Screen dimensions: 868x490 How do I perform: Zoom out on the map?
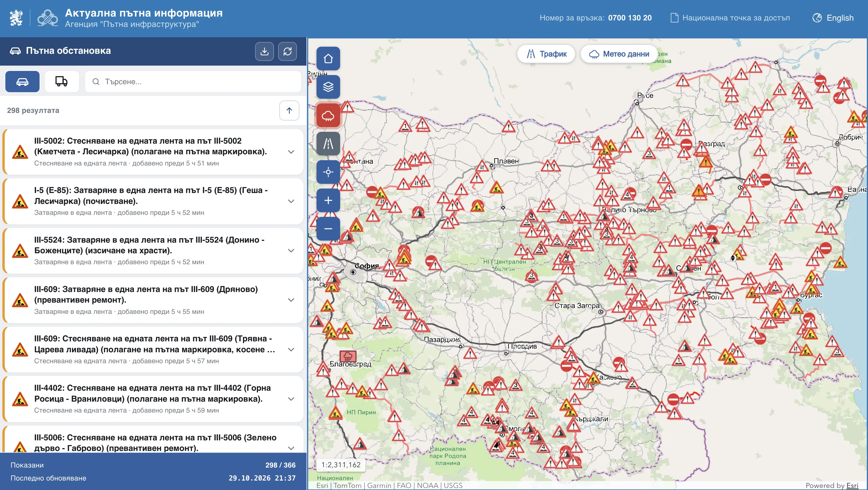click(328, 229)
